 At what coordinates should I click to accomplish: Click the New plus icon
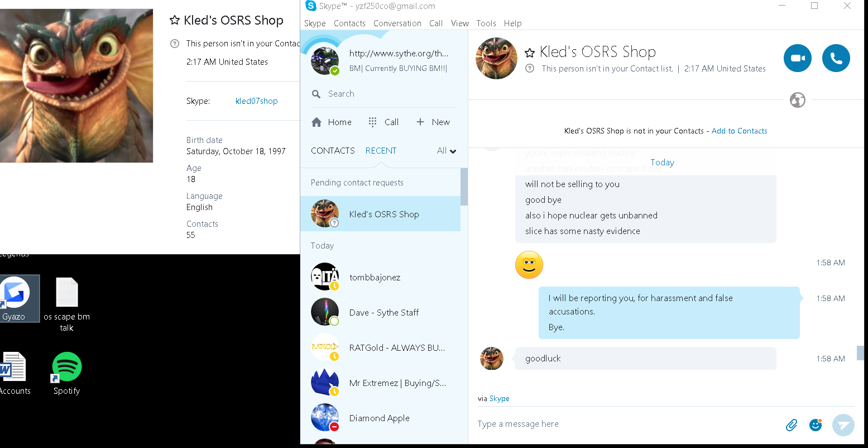(420, 122)
